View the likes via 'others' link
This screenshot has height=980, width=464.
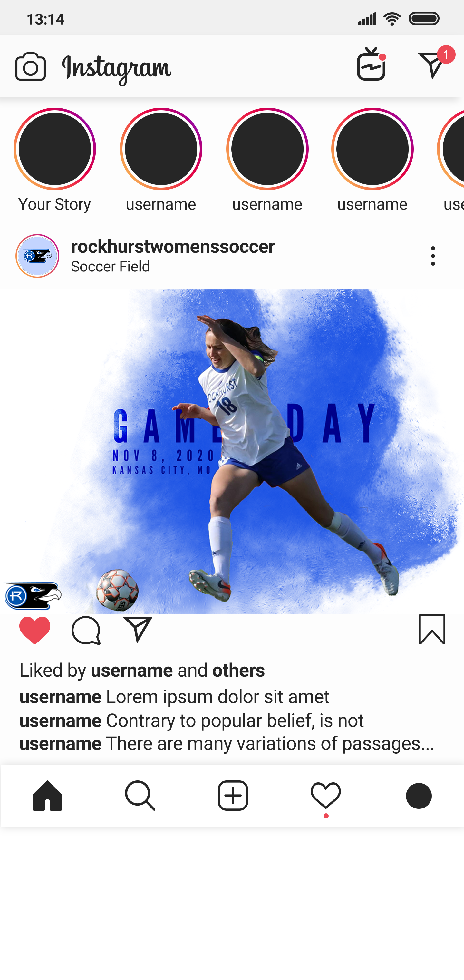(x=238, y=670)
